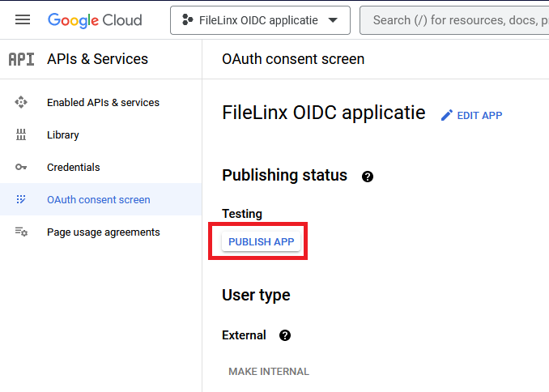Open the Library page

(x=101, y=135)
